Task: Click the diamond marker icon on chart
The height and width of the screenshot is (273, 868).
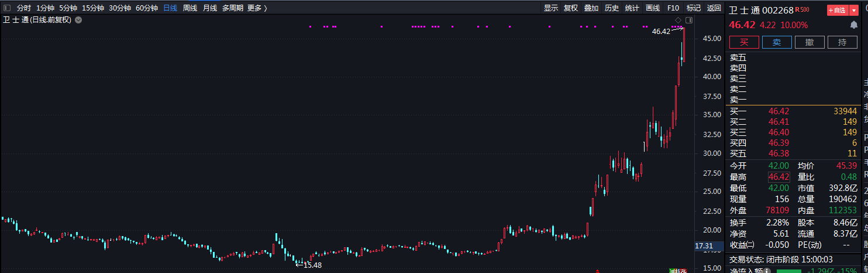Action: click(x=678, y=21)
